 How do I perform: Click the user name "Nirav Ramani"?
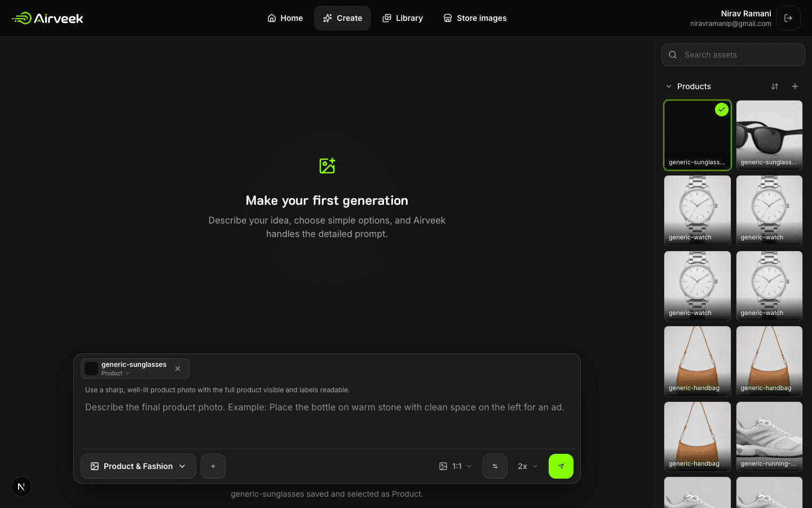tap(746, 14)
